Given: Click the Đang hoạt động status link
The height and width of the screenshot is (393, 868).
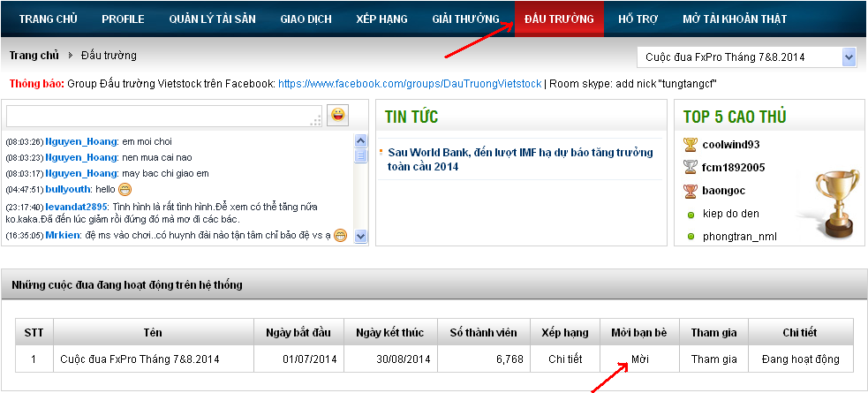Looking at the screenshot, I should [x=801, y=359].
